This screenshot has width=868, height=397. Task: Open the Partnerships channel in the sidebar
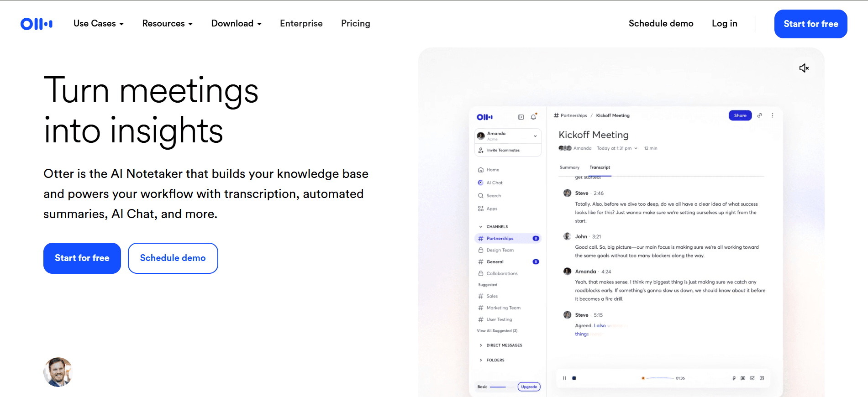(508, 239)
